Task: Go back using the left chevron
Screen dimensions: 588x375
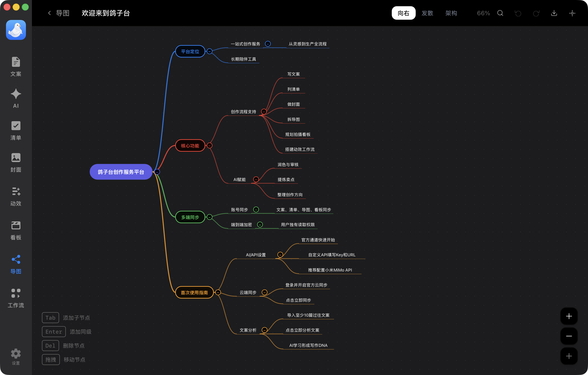Action: (x=49, y=13)
